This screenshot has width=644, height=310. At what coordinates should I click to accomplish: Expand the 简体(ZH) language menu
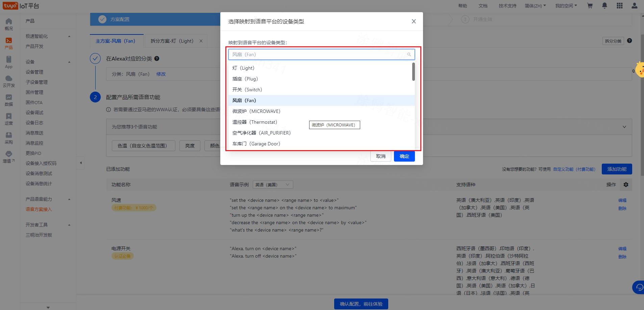coord(535,6)
